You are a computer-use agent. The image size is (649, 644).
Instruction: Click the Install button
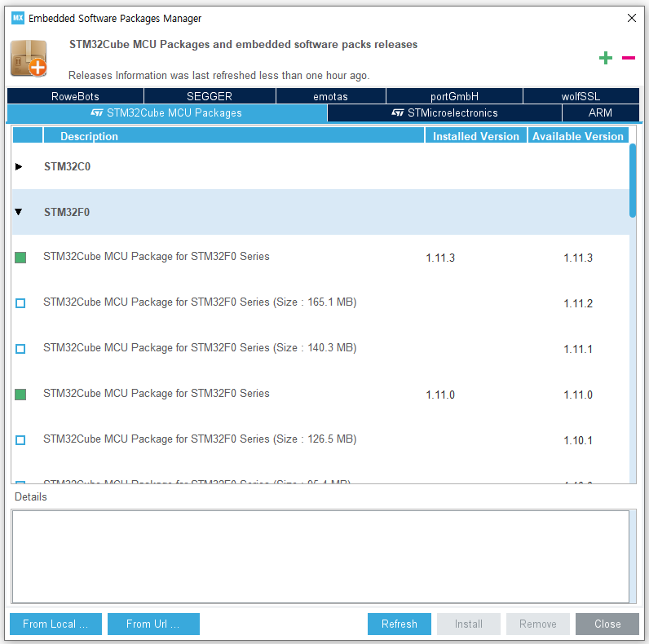click(x=469, y=624)
